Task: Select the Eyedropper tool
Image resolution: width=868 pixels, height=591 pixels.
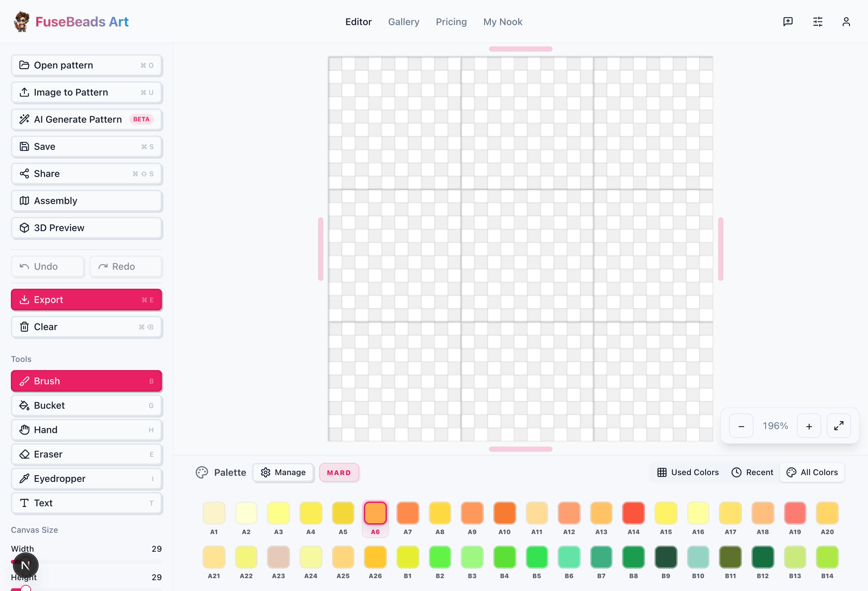Action: [87, 478]
